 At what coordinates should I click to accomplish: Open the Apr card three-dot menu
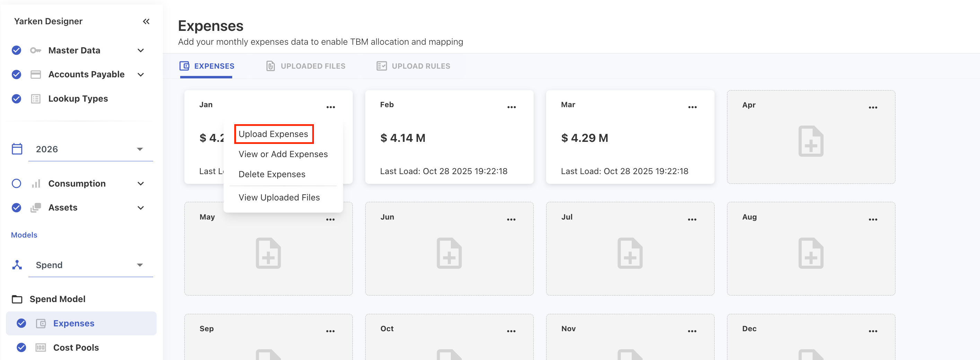click(873, 108)
